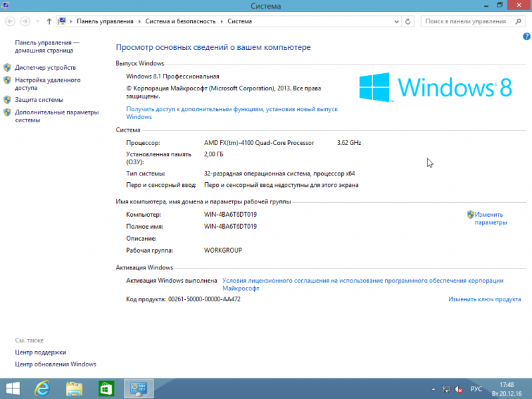The width and height of the screenshot is (532, 399).
Task: Open recent locations dropdown arrow
Action: pyautogui.click(x=38, y=21)
